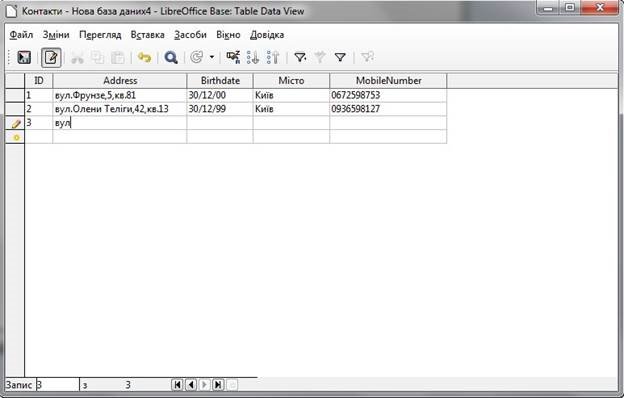Image resolution: width=624 pixels, height=398 pixels.
Task: Select cell вул.Олени Теліги,42,кв.13
Action: tap(120, 109)
